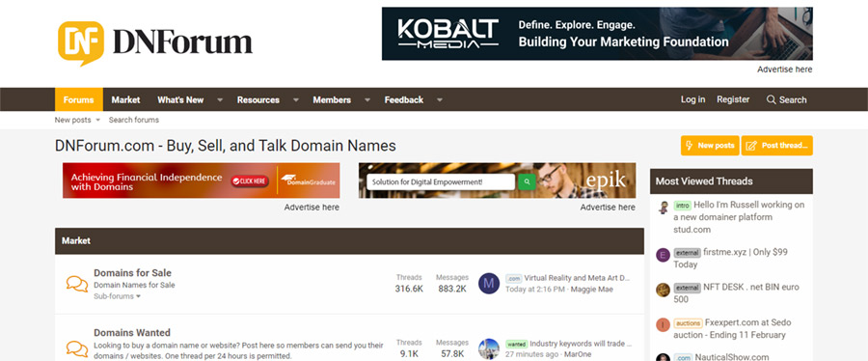The image size is (868, 361).
Task: Open the Market nav item
Action: point(125,99)
